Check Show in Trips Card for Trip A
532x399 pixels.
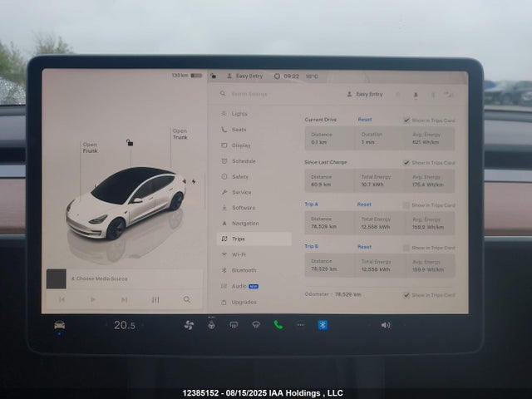(x=406, y=205)
